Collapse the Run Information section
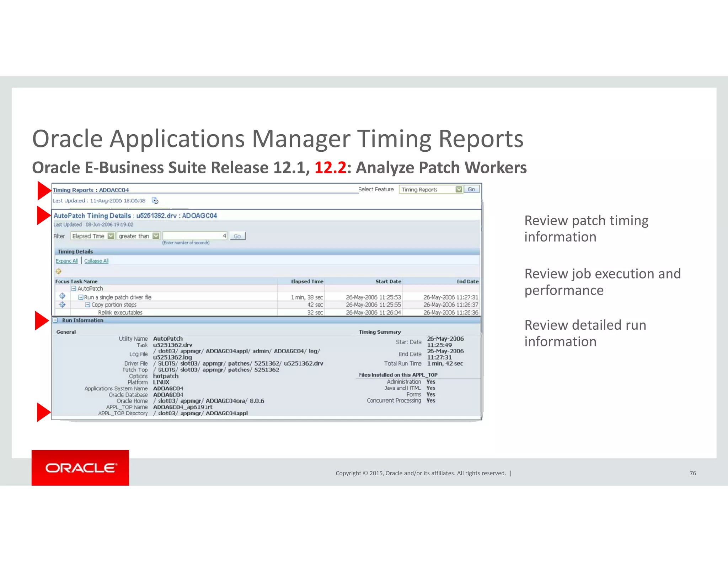 55,320
